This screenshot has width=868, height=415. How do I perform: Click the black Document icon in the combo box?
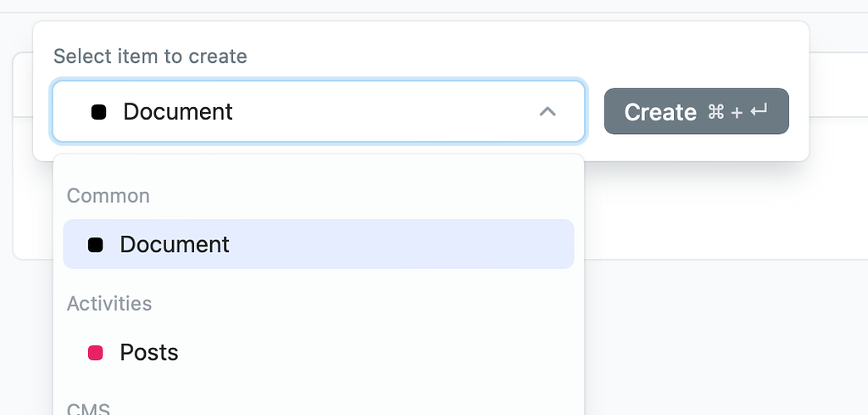[x=98, y=112]
